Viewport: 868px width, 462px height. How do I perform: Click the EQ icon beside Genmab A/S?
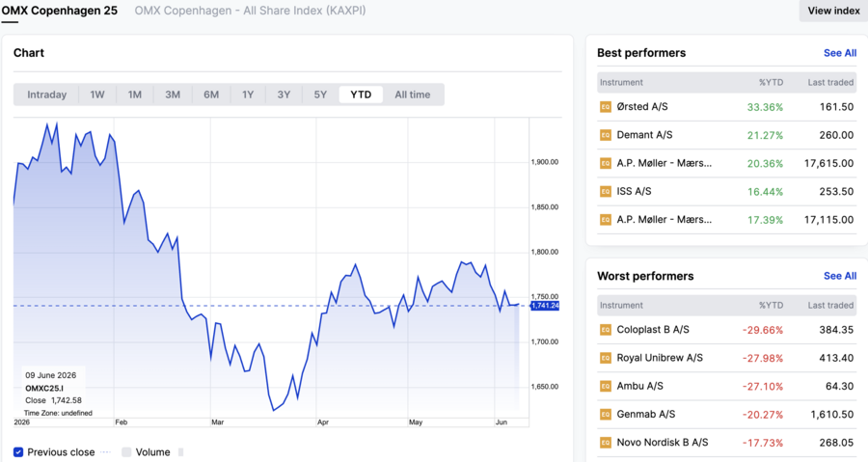[606, 415]
